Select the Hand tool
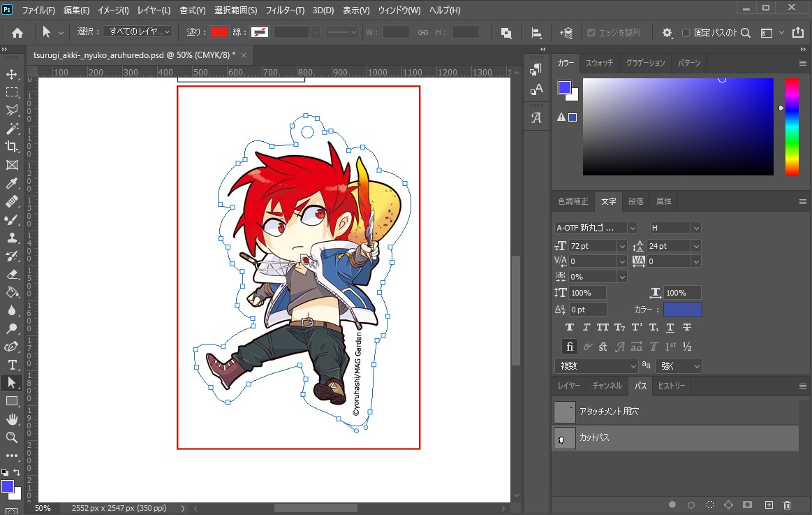 [x=11, y=419]
